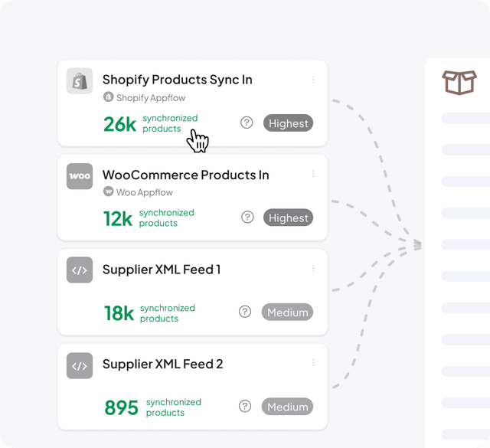This screenshot has width=490, height=448.
Task: Click the 18k synchronized products count
Action: 150,313
